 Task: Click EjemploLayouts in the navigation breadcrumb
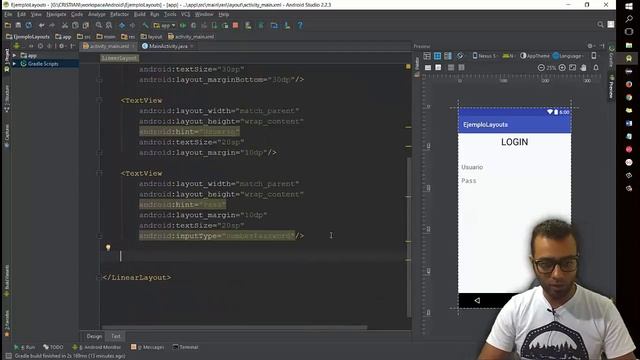point(28,36)
